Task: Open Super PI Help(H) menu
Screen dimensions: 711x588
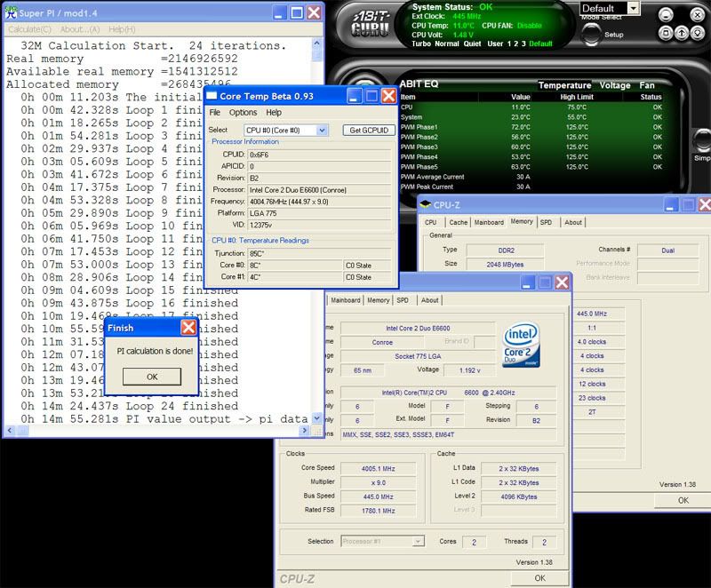Action: pyautogui.click(x=122, y=29)
